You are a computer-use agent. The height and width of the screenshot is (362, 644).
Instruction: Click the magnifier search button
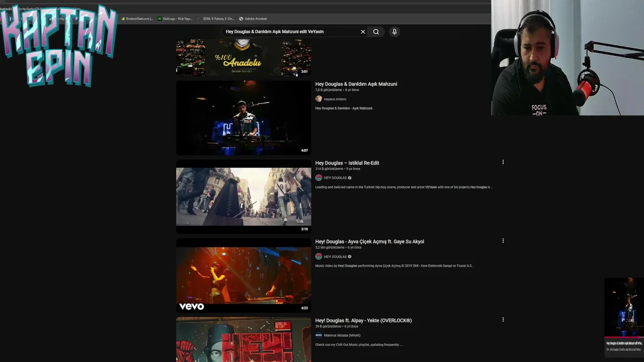[x=376, y=32]
